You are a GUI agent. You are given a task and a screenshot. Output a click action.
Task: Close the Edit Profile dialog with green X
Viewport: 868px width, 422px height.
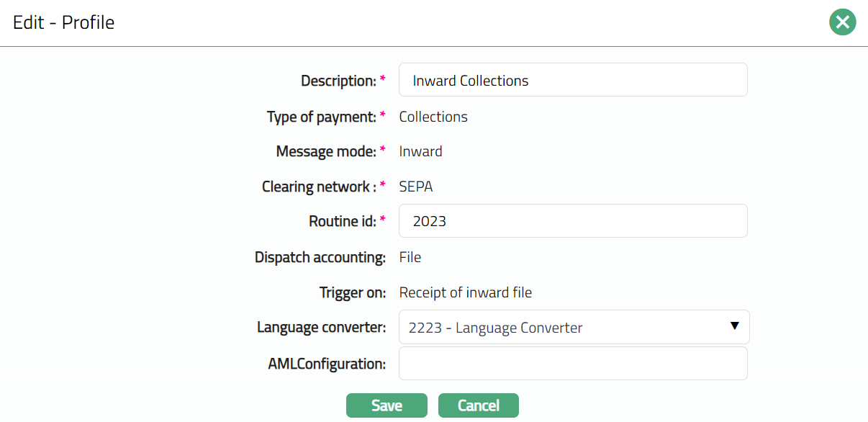[x=842, y=22]
